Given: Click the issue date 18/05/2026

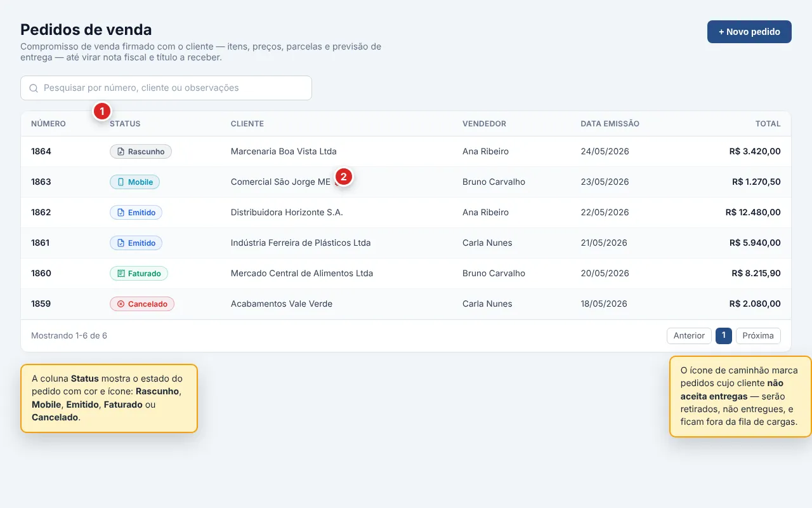Looking at the screenshot, I should (x=604, y=304).
